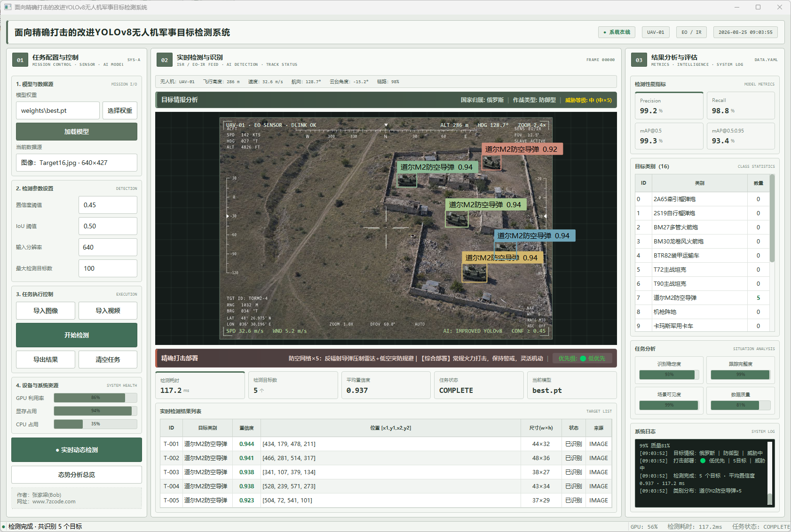Click the 数据质量 81% bar
Viewport: 791px width, 532px height.
click(x=741, y=405)
